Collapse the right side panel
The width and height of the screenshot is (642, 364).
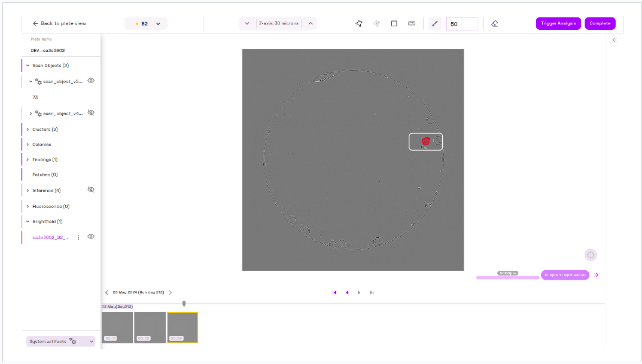coord(614,39)
